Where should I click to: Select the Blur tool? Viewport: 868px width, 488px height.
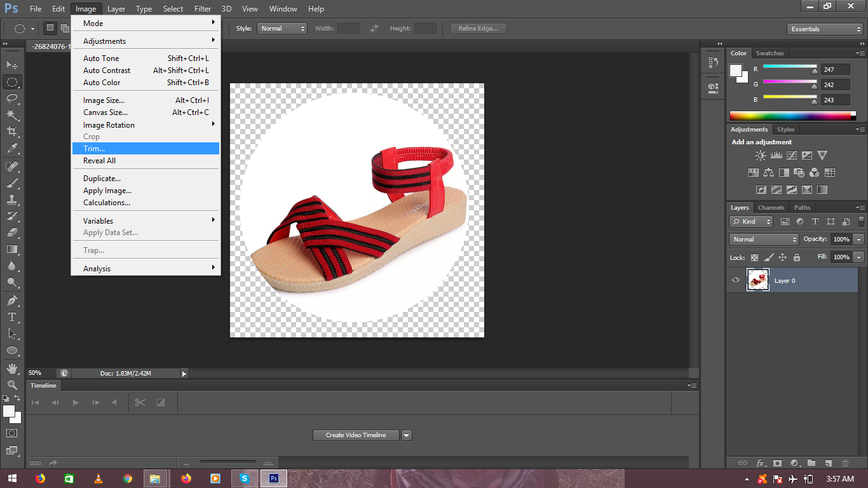(12, 266)
